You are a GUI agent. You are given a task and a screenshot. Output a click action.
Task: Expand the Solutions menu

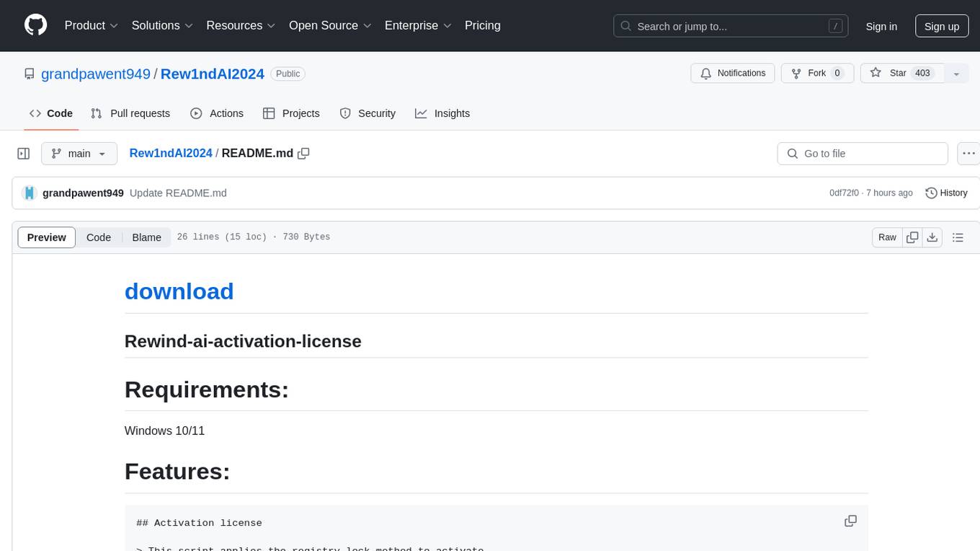162,25
